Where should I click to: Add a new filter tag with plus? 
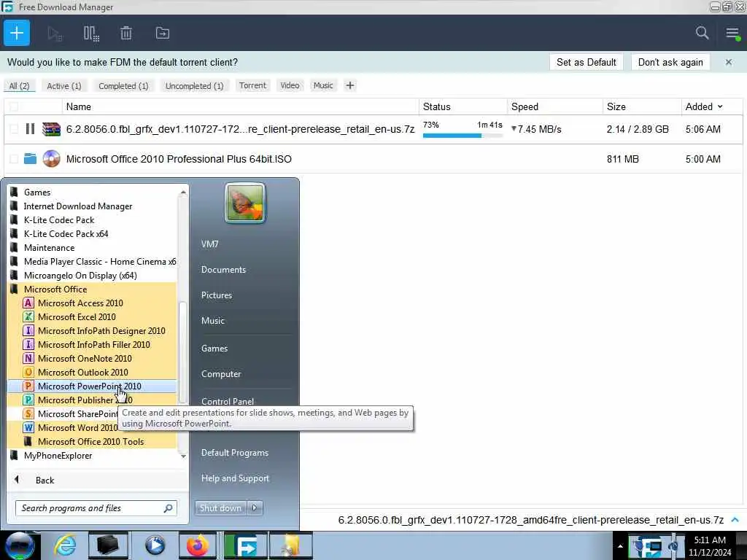click(350, 85)
